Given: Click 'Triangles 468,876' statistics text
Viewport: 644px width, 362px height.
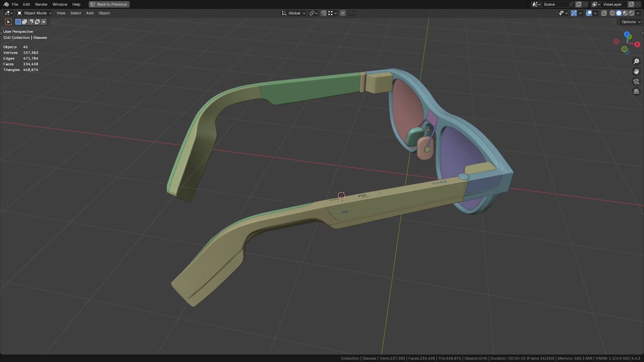Looking at the screenshot, I should click(x=21, y=70).
